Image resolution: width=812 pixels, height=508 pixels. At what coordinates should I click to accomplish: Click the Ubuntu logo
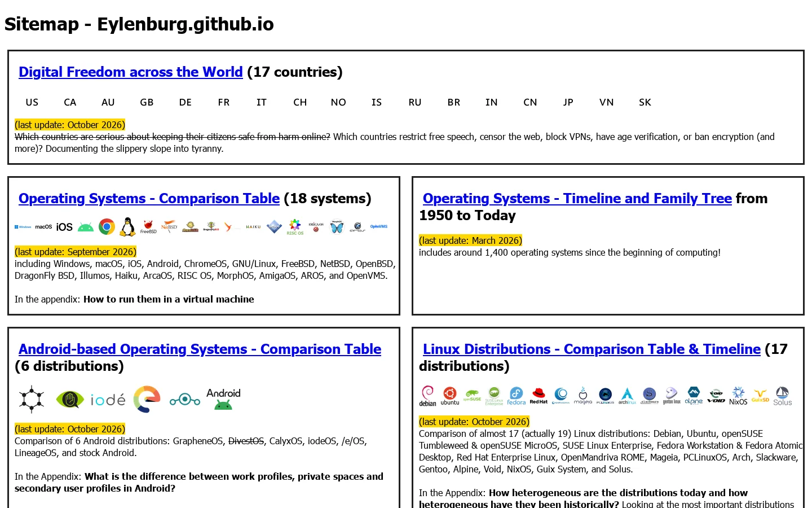[450, 396]
